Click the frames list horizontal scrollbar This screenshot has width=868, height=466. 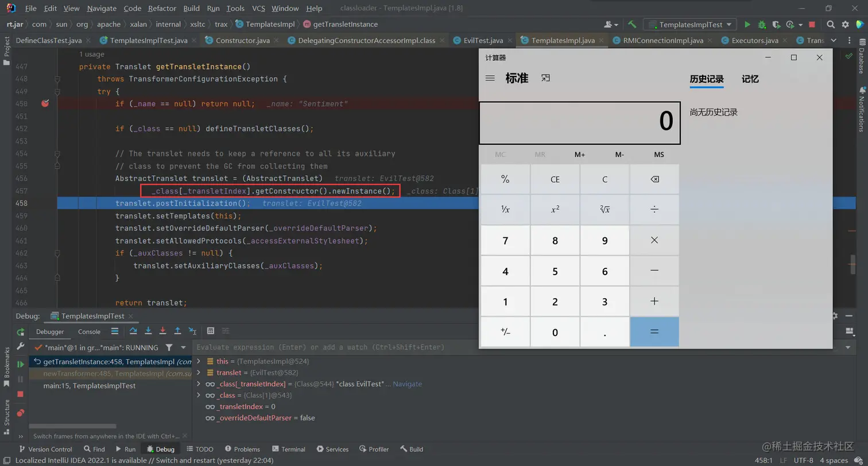click(72, 426)
